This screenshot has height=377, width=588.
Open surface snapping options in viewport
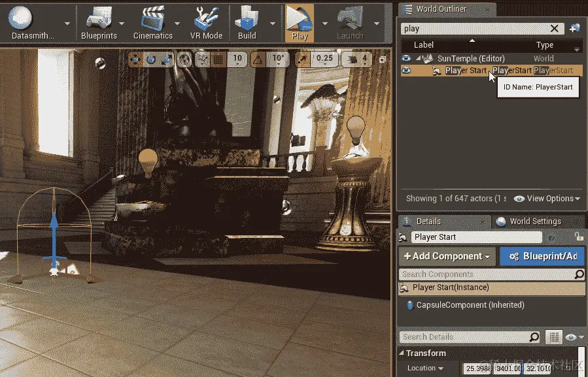click(203, 59)
